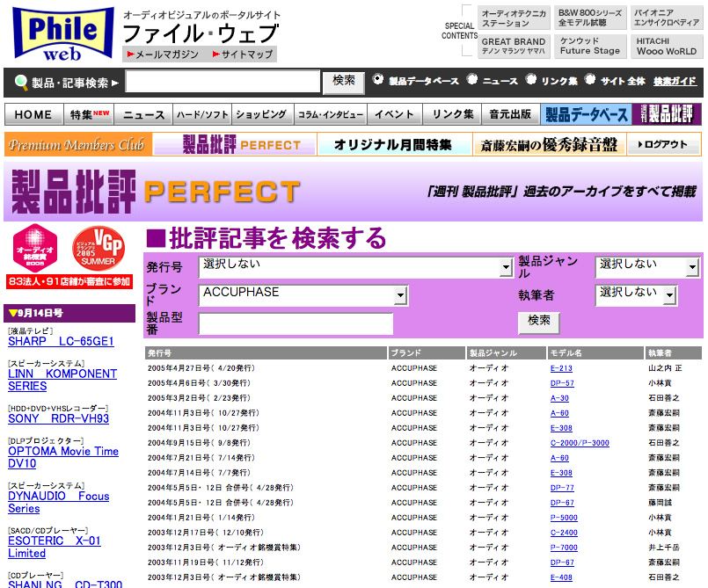
Task: Open the C-2400 model link
Action: point(564,532)
